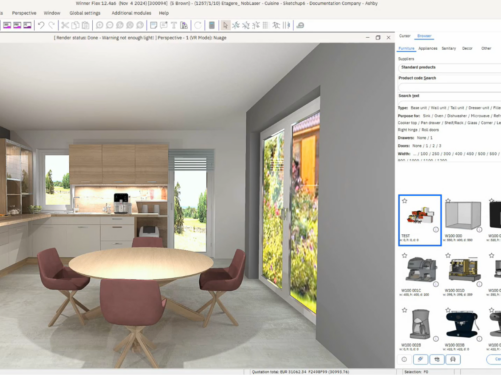Open the calculator toolbar icon
The image size is (501, 375).
point(212,25)
